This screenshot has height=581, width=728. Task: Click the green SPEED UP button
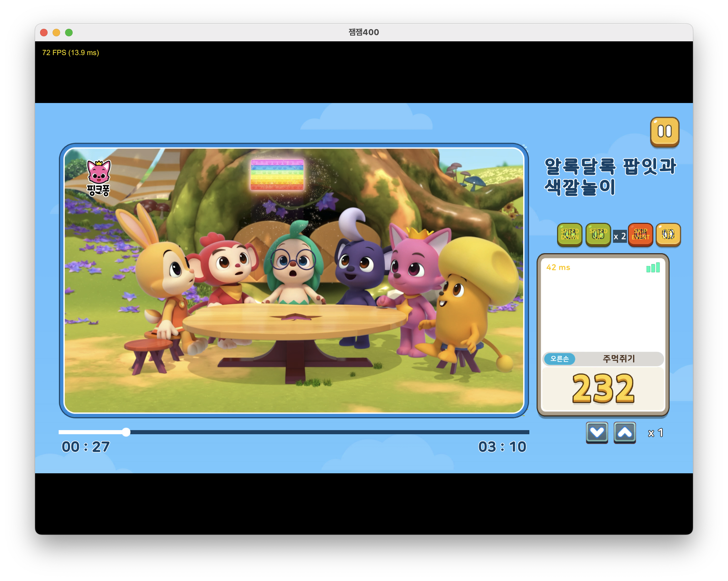pyautogui.click(x=598, y=234)
